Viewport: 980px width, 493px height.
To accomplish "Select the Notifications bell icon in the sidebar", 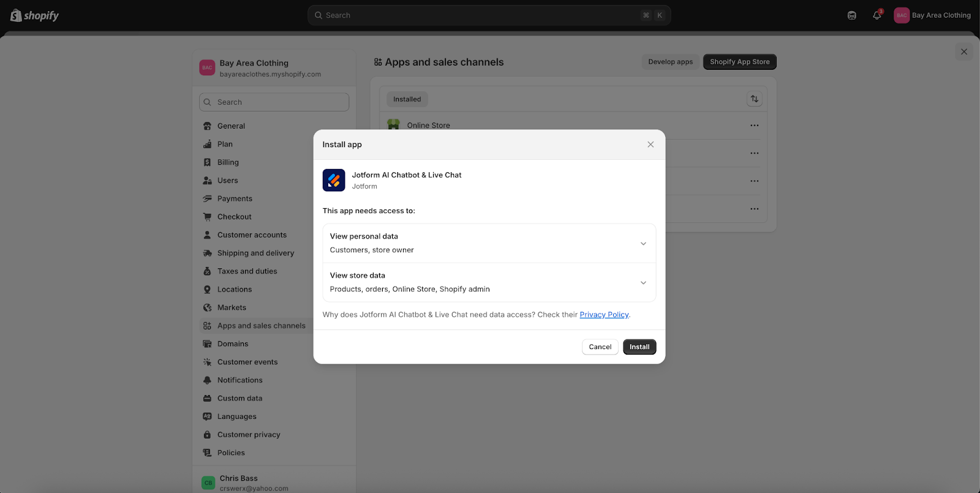I will point(207,380).
